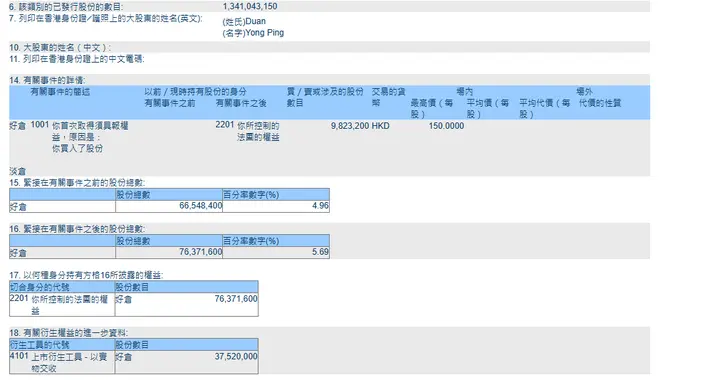Select the highest price 150.0000

pyautogui.click(x=446, y=125)
